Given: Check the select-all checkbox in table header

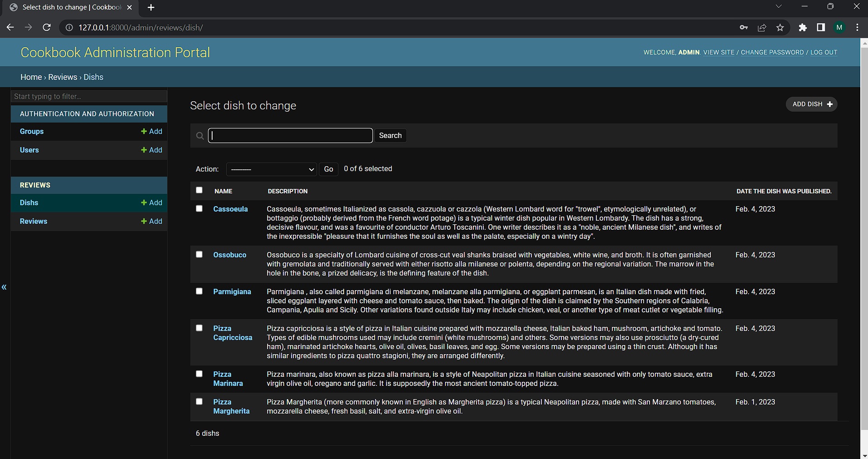Looking at the screenshot, I should [x=199, y=190].
